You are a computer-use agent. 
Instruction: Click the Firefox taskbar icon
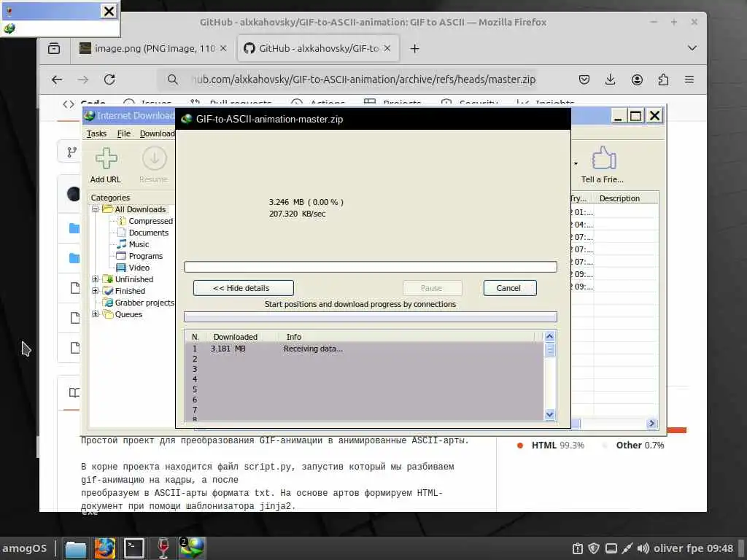coord(105,548)
